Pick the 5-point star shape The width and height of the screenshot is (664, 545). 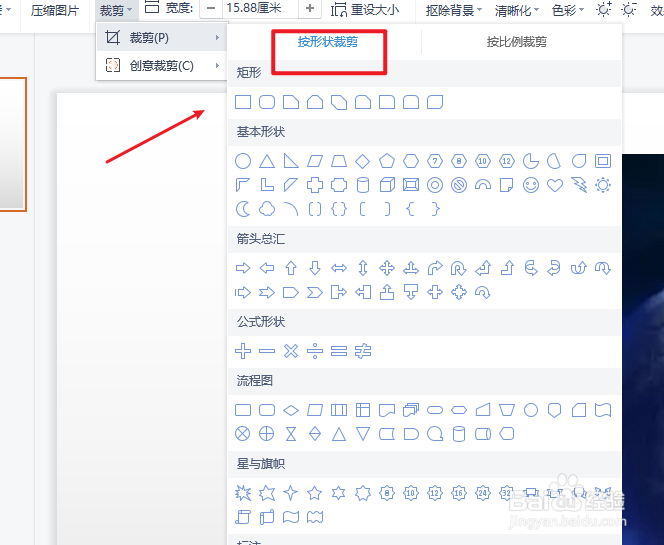coord(315,493)
